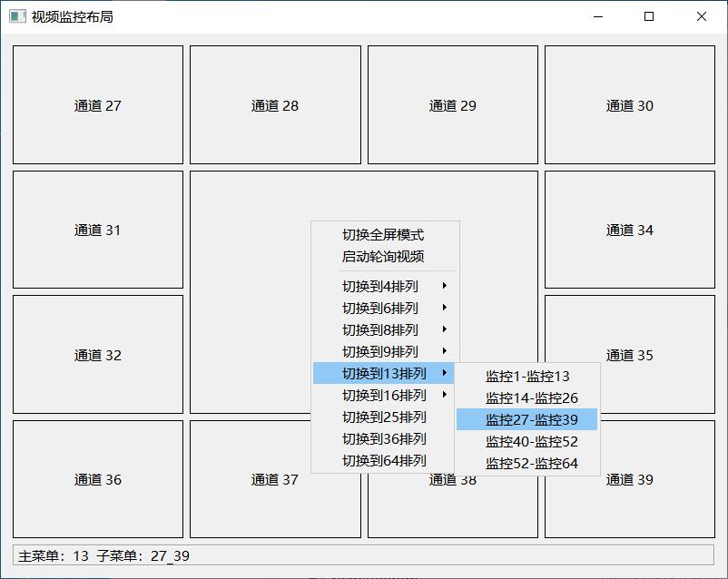Select 切换到25排列 layout option

[x=383, y=417]
